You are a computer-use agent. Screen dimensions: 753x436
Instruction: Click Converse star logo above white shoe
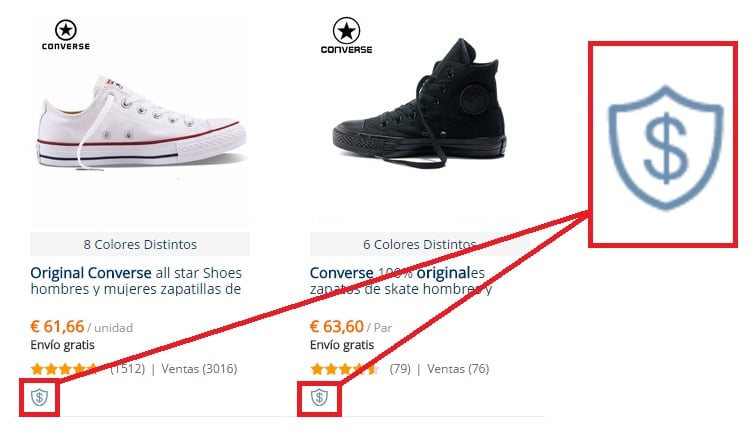[x=66, y=35]
